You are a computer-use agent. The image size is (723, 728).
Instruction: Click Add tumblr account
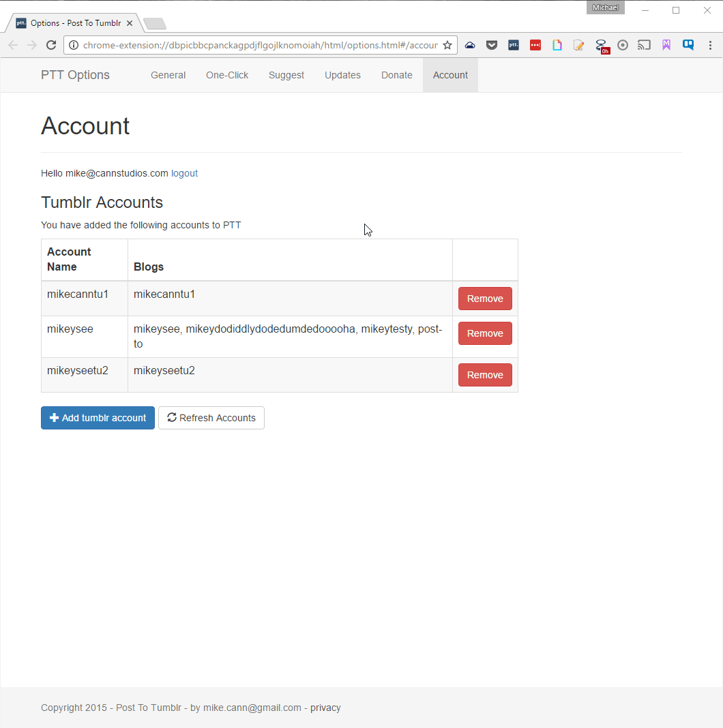(98, 418)
